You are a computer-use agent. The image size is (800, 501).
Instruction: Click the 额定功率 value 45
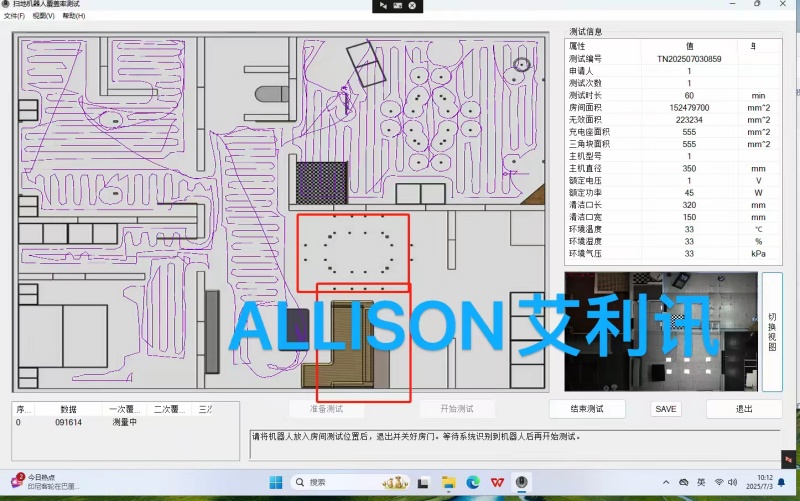coord(689,193)
